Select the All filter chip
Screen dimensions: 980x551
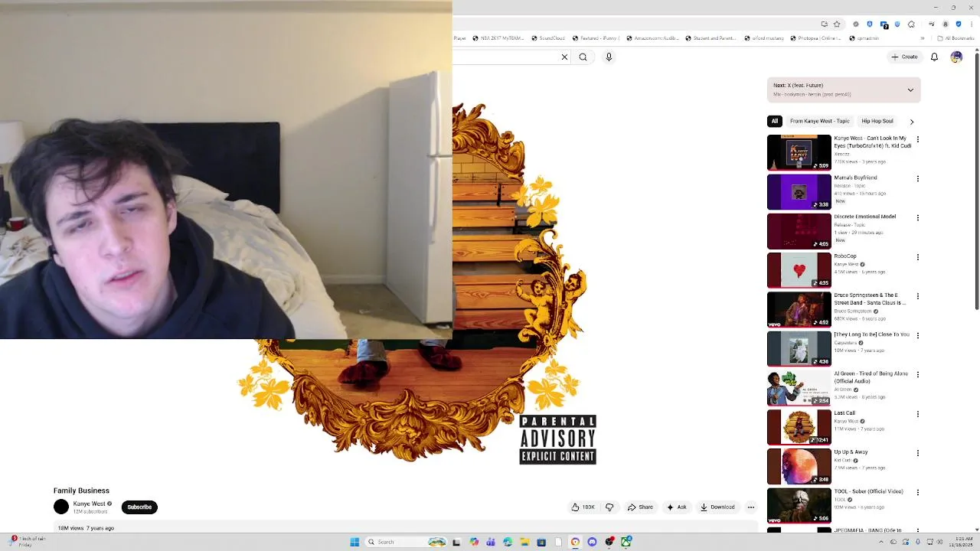775,121
